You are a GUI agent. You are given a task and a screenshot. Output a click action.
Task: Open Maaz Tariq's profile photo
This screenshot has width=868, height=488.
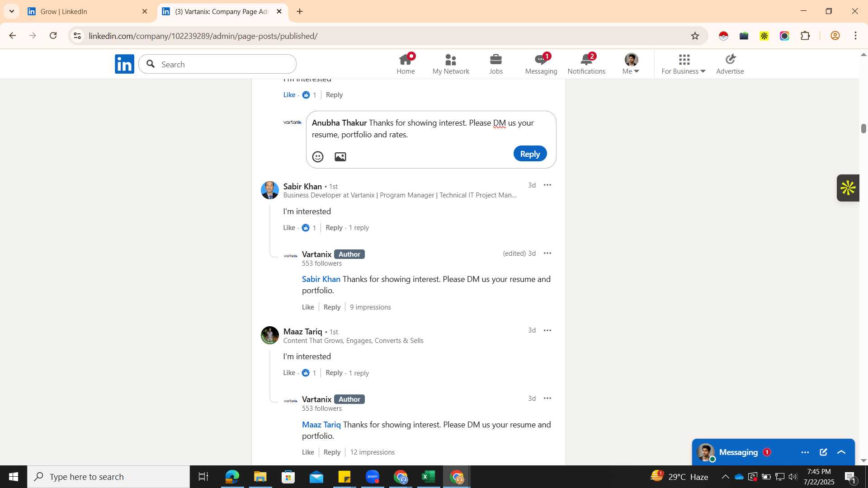tap(270, 335)
